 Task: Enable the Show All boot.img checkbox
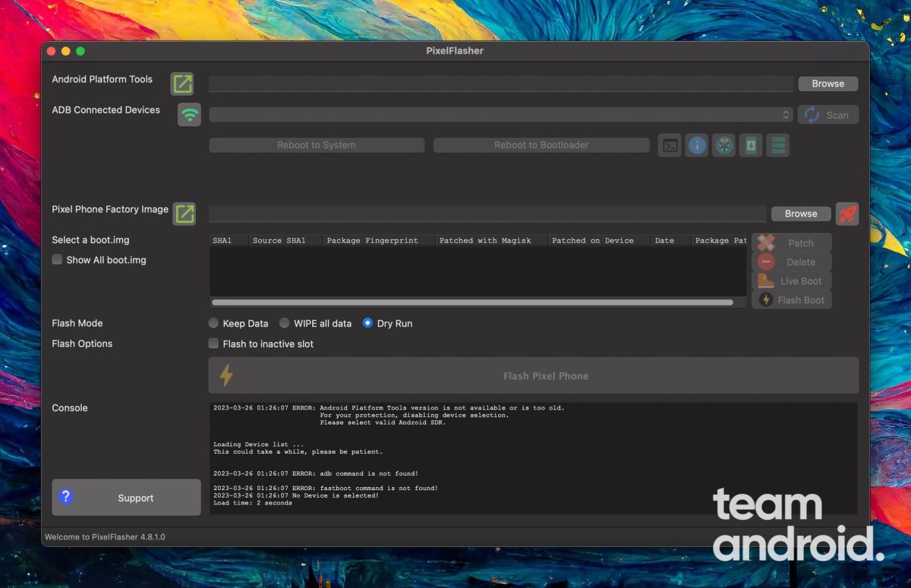(x=57, y=259)
